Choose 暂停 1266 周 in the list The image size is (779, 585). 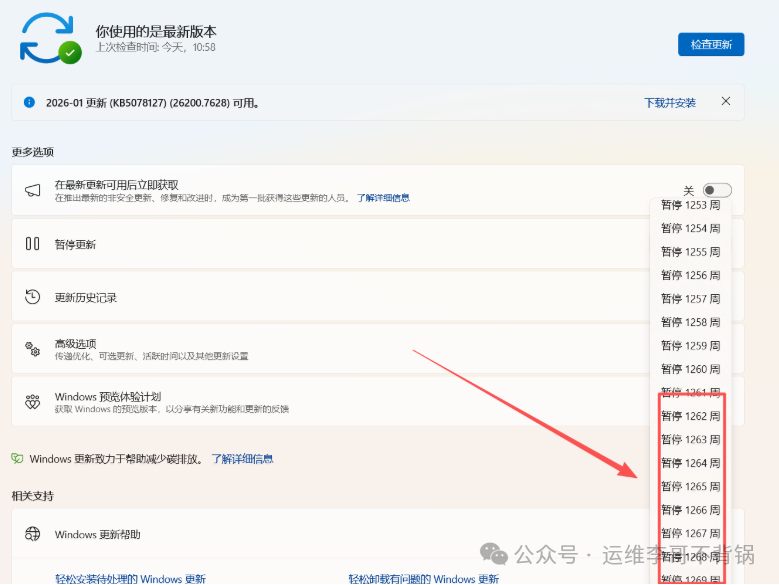coord(691,510)
